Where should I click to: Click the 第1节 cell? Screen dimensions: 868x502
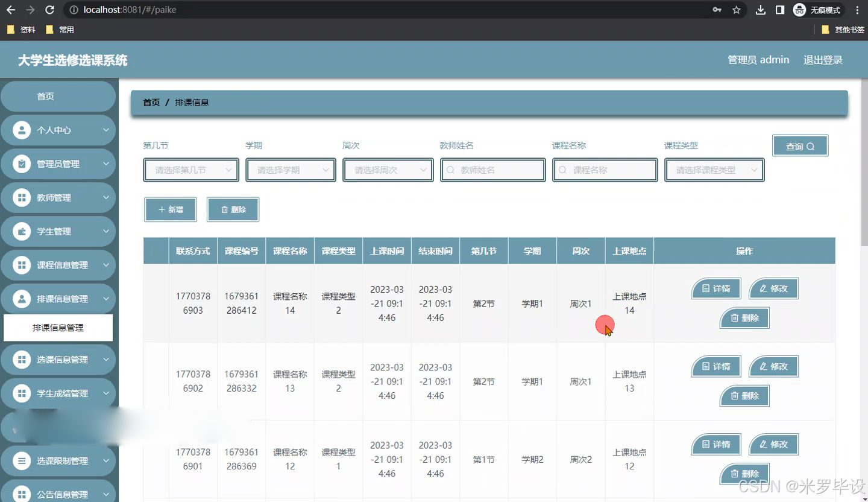click(483, 459)
